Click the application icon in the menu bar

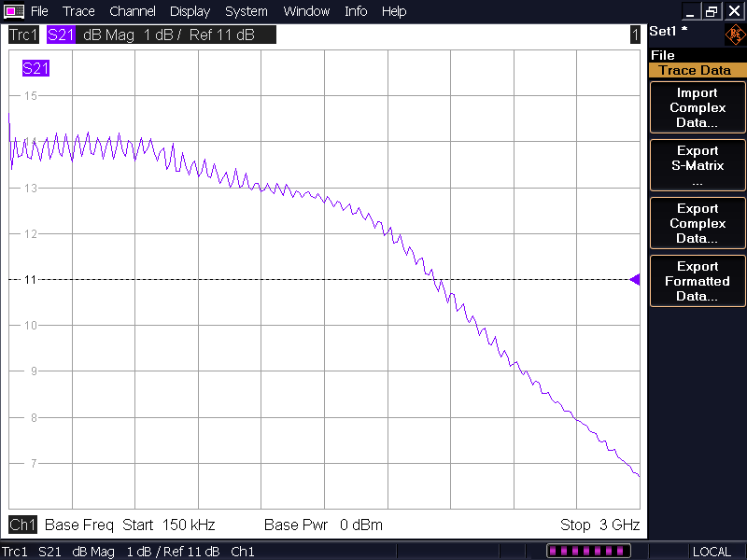[14, 11]
